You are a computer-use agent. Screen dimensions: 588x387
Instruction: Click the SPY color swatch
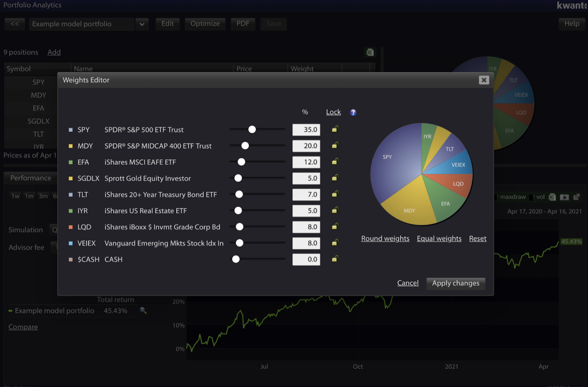point(70,130)
